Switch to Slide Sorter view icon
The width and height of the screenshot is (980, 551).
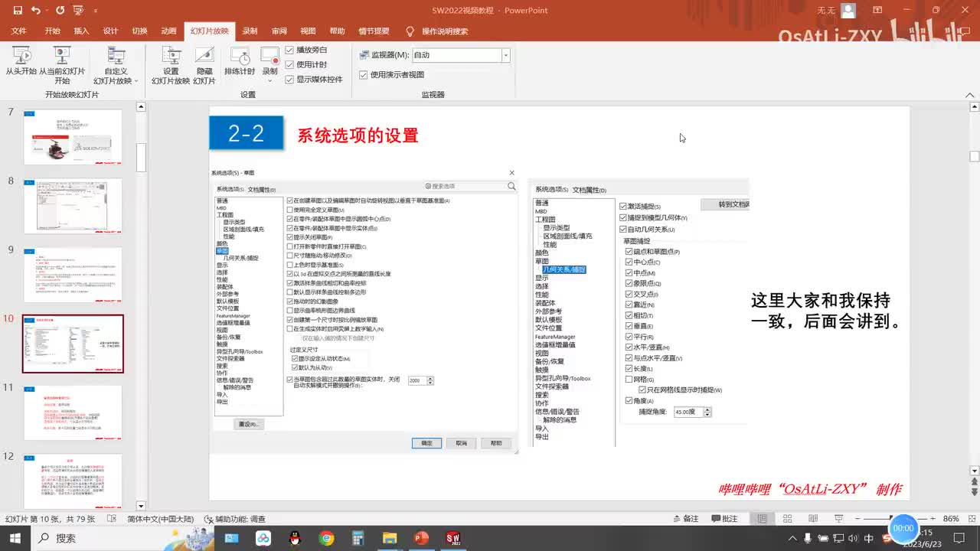coord(788,519)
